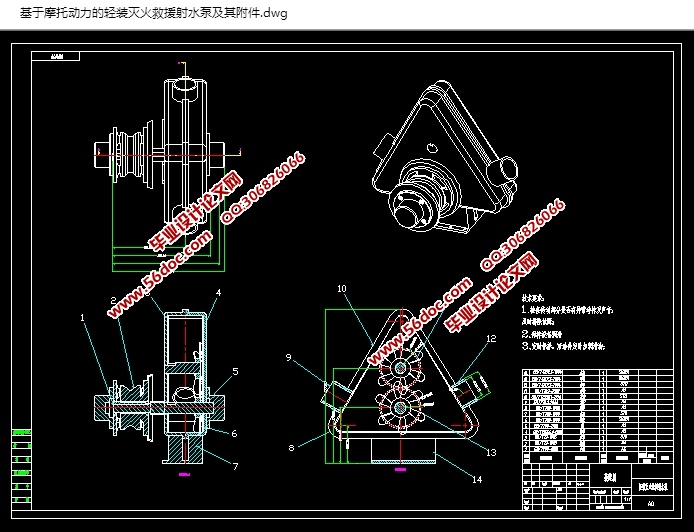Screen dimensions: 694x532
Task: Click the lower gear in triangular housing
Action: pyautogui.click(x=400, y=409)
